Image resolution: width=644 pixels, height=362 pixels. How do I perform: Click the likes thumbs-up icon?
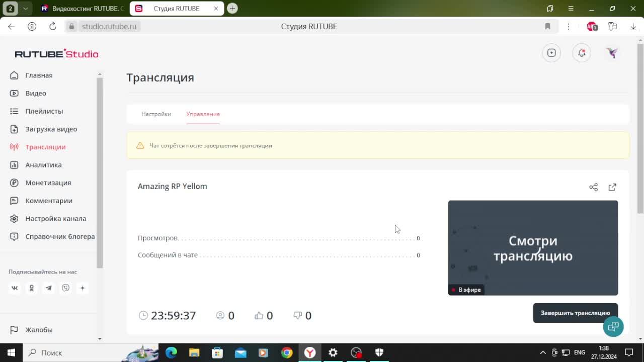(259, 316)
